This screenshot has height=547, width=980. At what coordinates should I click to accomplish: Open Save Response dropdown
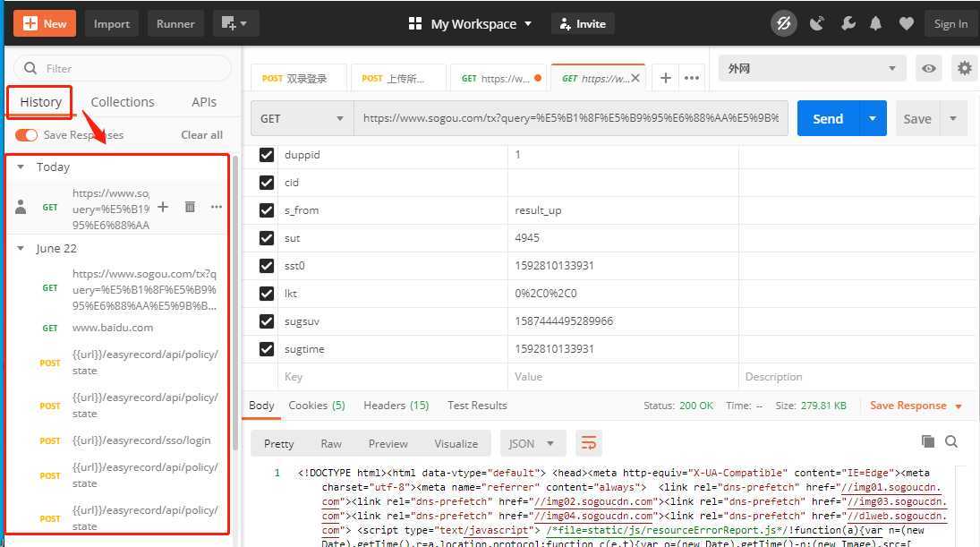tap(915, 405)
